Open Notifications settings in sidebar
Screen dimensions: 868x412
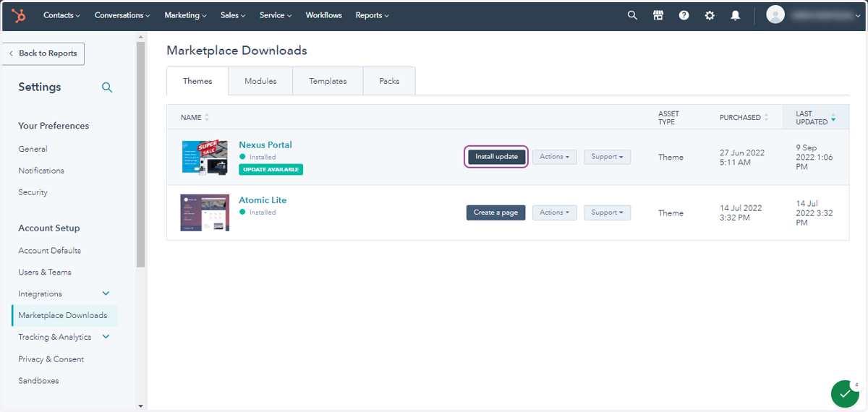tap(41, 171)
